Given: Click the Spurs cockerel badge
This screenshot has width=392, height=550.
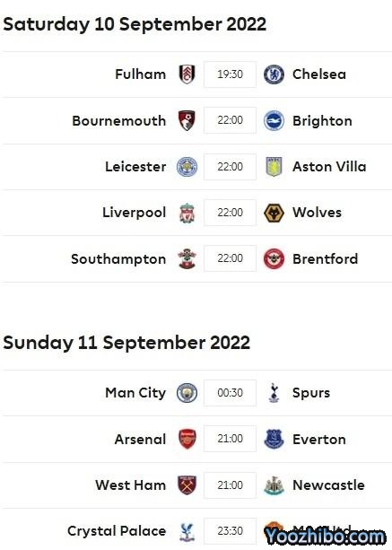Looking at the screenshot, I should [x=274, y=393].
